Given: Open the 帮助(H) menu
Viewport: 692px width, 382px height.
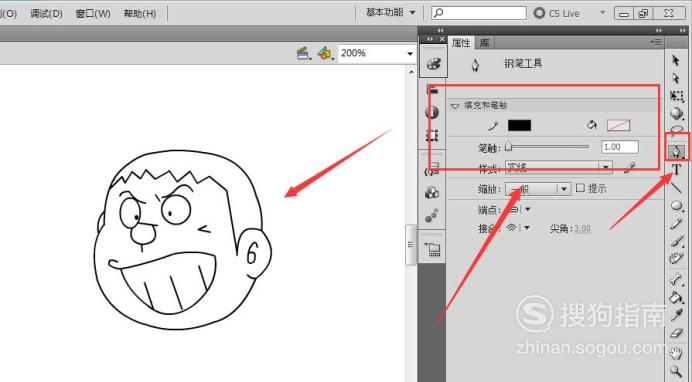Looking at the screenshot, I should click(x=139, y=14).
